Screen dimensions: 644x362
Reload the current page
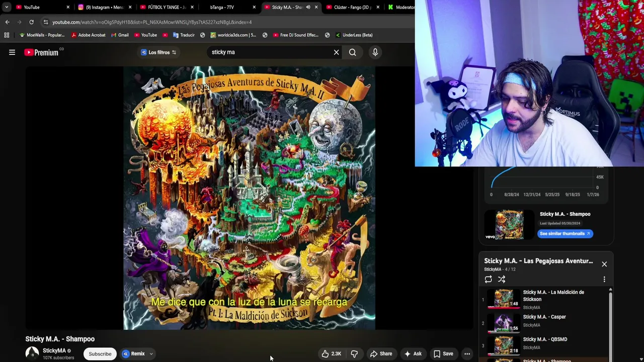click(31, 22)
